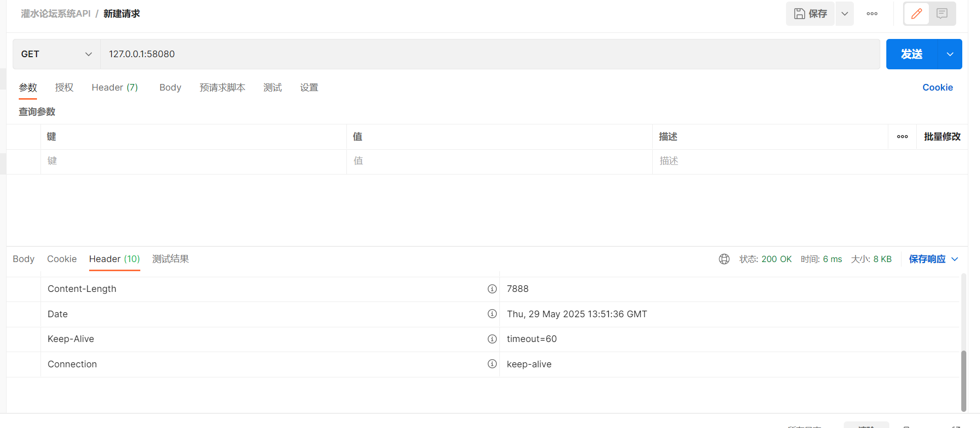The image size is (980, 428).
Task: Open the Cookie link on the right
Action: [937, 88]
